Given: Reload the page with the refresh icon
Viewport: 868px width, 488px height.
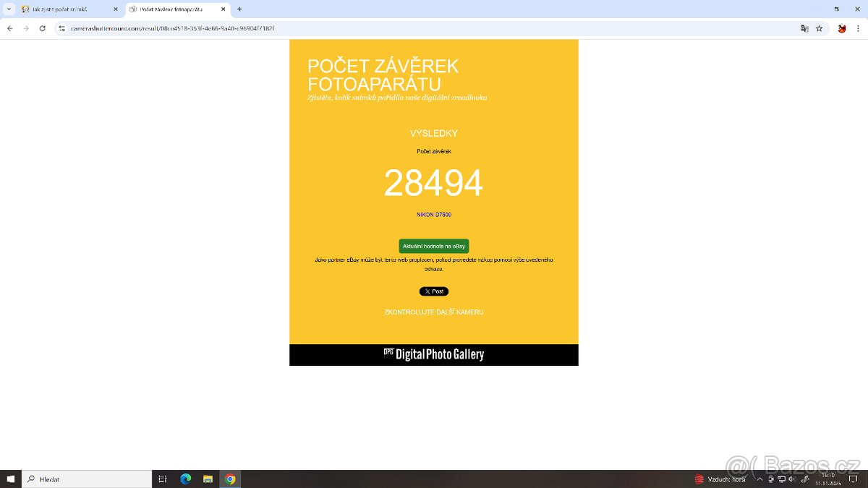Looking at the screenshot, I should 43,28.
